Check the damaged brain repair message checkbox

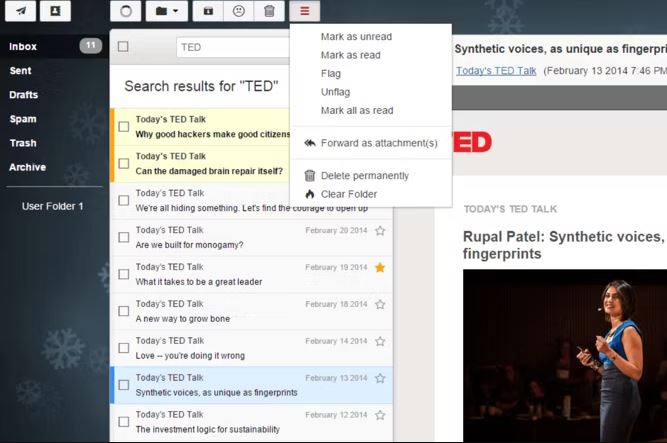click(123, 163)
